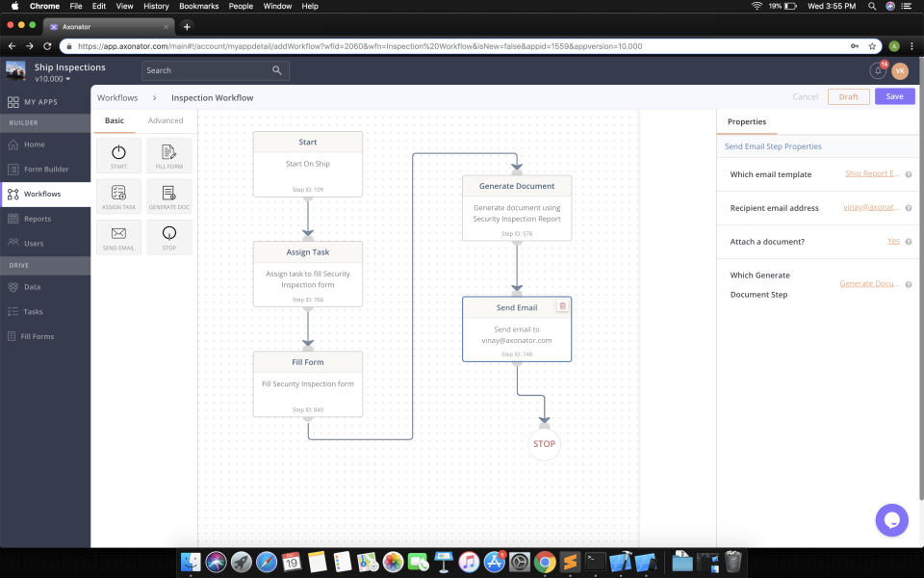This screenshot has width=924, height=578.
Task: Click the Workflows breadcrumb link
Action: click(x=116, y=97)
